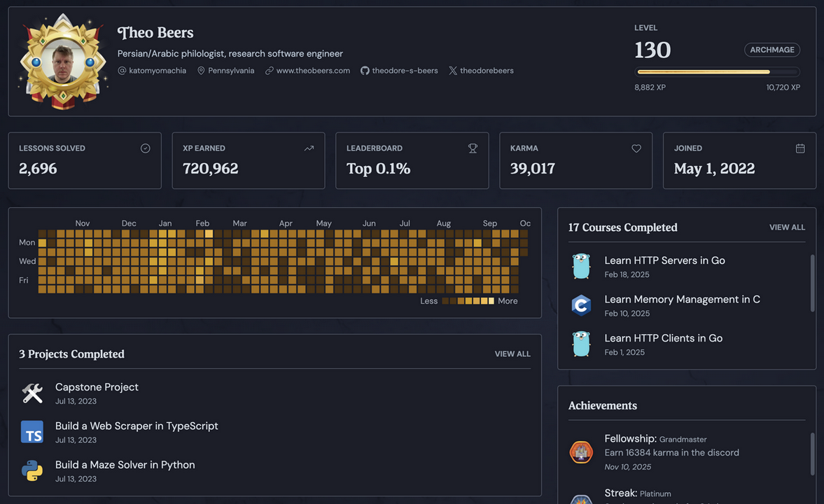Open theodorebeers X profile link
Image resolution: width=824 pixels, height=504 pixels.
(x=487, y=71)
